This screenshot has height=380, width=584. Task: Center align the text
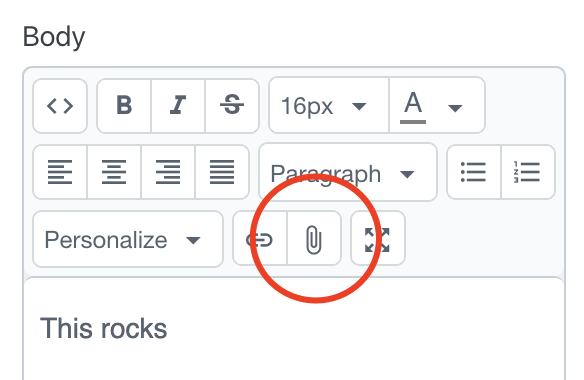[x=114, y=172]
